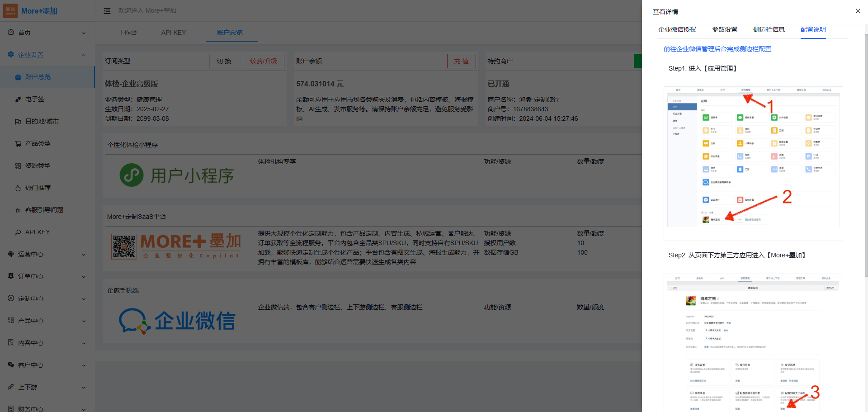Open 电子签 via its sidebar icon

(x=18, y=99)
